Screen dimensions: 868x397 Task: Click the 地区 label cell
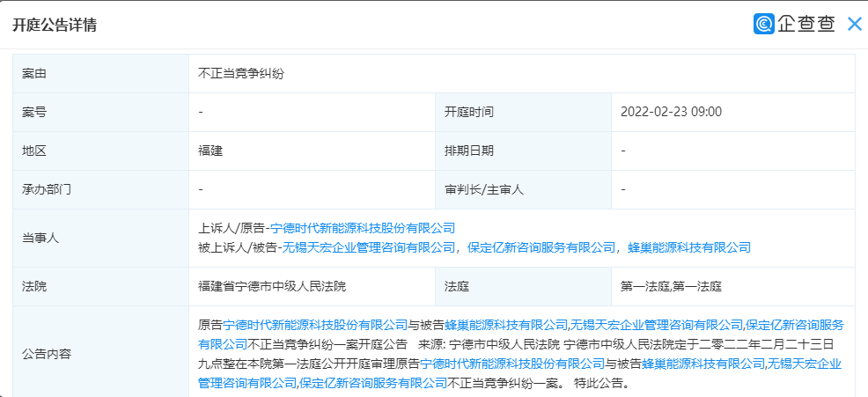[x=100, y=151]
